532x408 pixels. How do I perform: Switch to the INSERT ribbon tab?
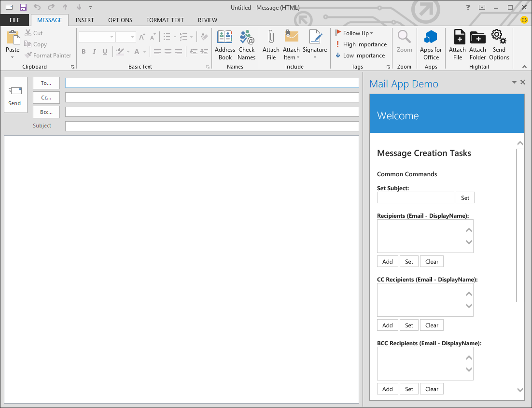coord(85,20)
